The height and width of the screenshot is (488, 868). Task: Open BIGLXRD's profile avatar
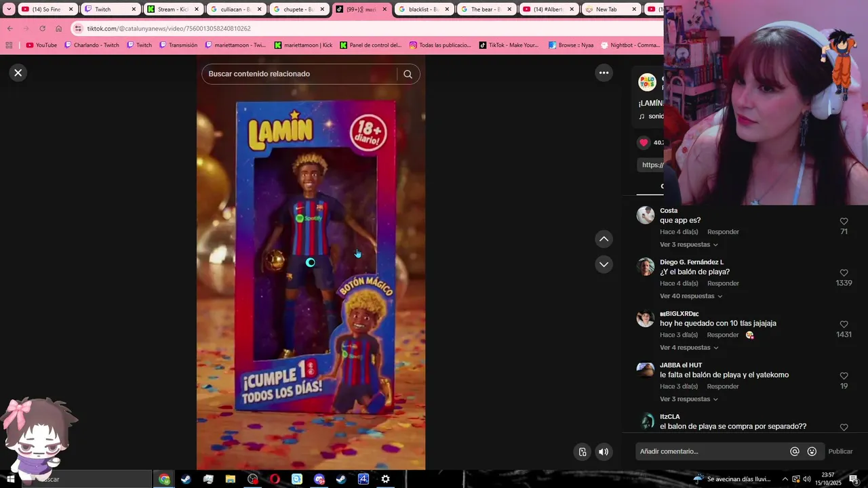pyautogui.click(x=646, y=318)
